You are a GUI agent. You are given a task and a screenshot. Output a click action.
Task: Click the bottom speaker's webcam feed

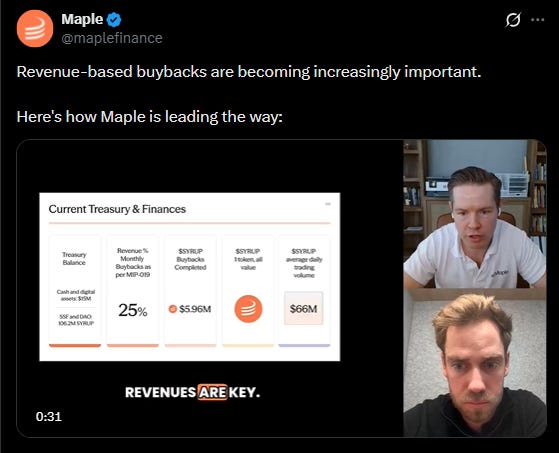coord(475,362)
